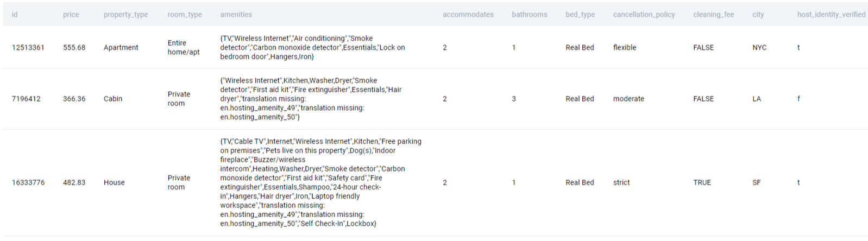Click the host_identity_verified column header
The image size is (868, 241).
click(831, 15)
